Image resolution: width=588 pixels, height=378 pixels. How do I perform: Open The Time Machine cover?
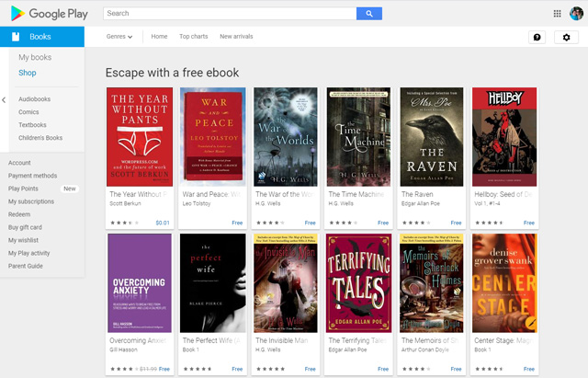coord(358,137)
